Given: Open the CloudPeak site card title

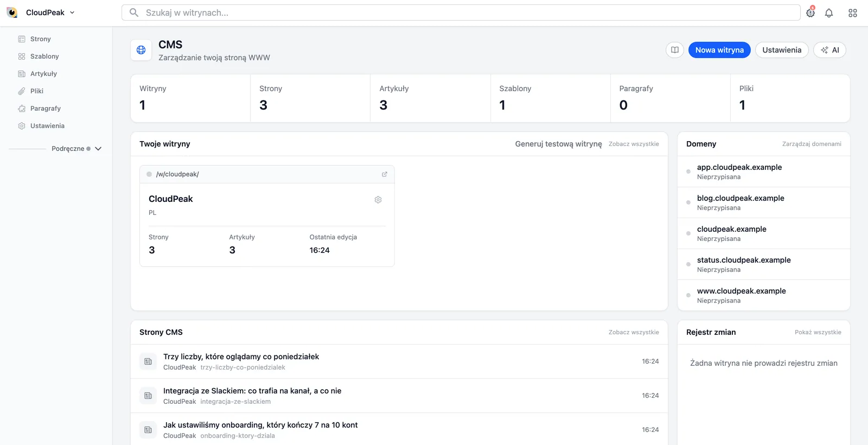Looking at the screenshot, I should [171, 199].
